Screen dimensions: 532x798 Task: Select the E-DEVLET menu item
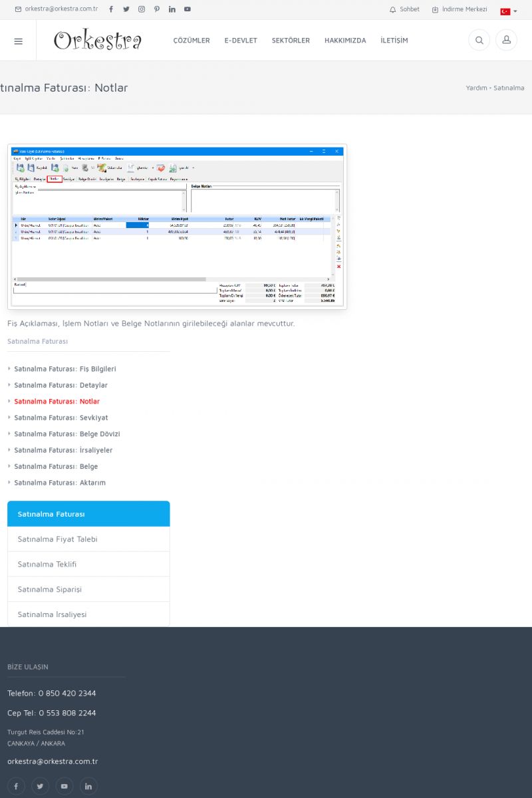241,41
